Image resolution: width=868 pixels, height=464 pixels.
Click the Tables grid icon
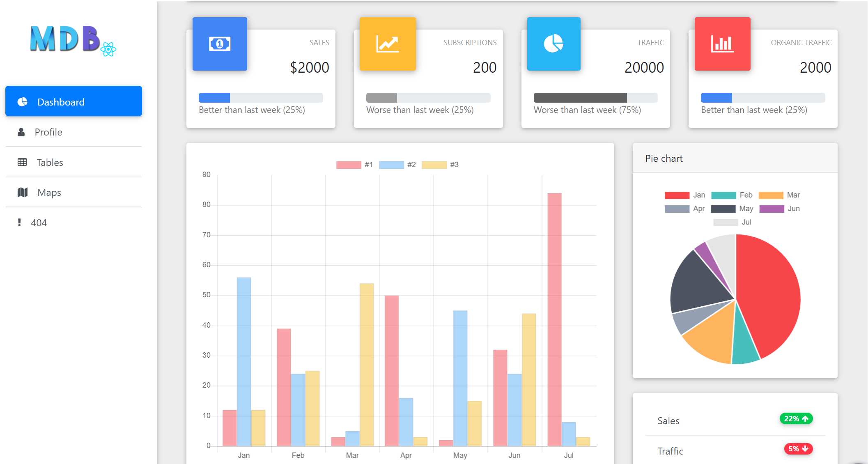click(23, 162)
